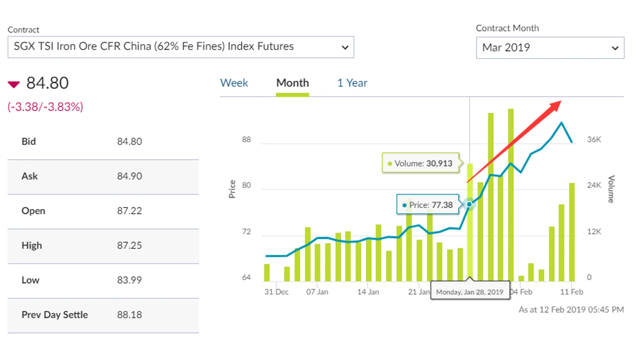
Task: Click the Price axis title
Action: (232, 189)
